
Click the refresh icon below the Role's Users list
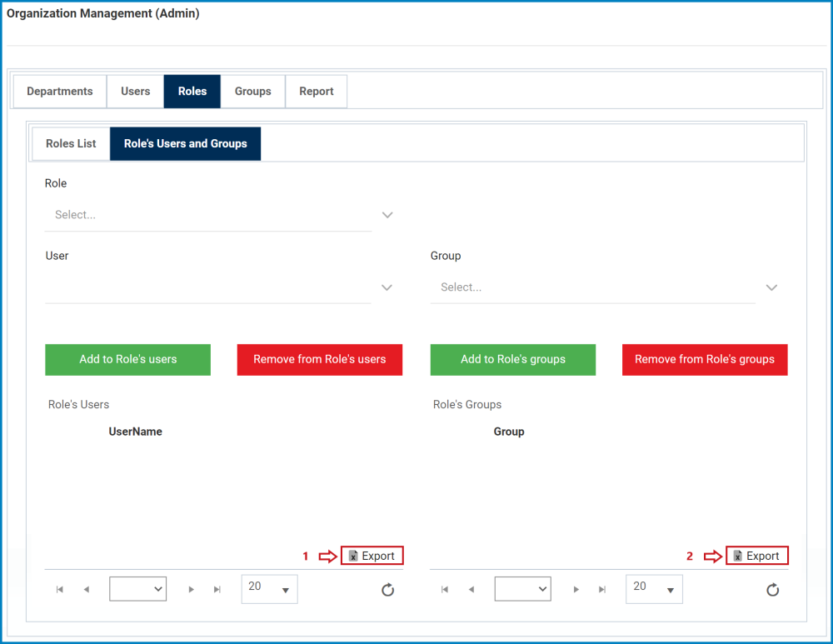pyautogui.click(x=387, y=590)
